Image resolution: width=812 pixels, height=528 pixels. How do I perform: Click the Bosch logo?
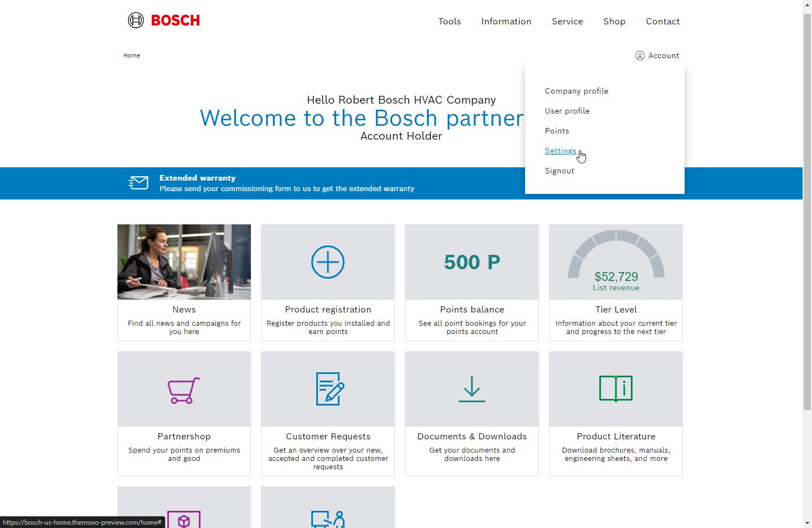tap(163, 20)
